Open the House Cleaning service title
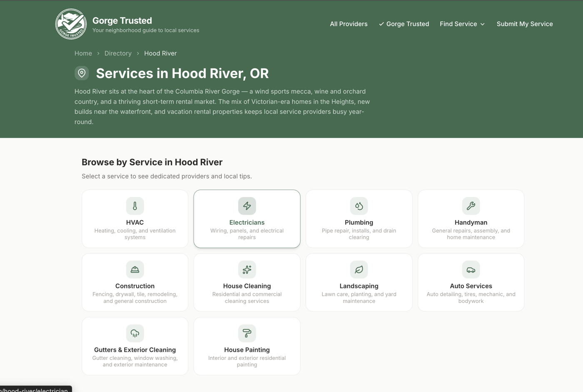 point(247,286)
